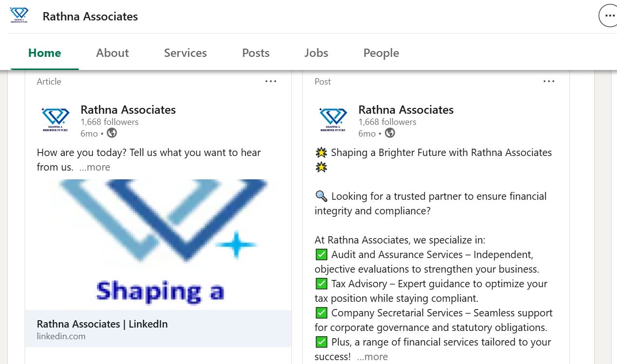The width and height of the screenshot is (617, 364).
Task: Open the Post card's three-dot options menu
Action: pos(549,81)
